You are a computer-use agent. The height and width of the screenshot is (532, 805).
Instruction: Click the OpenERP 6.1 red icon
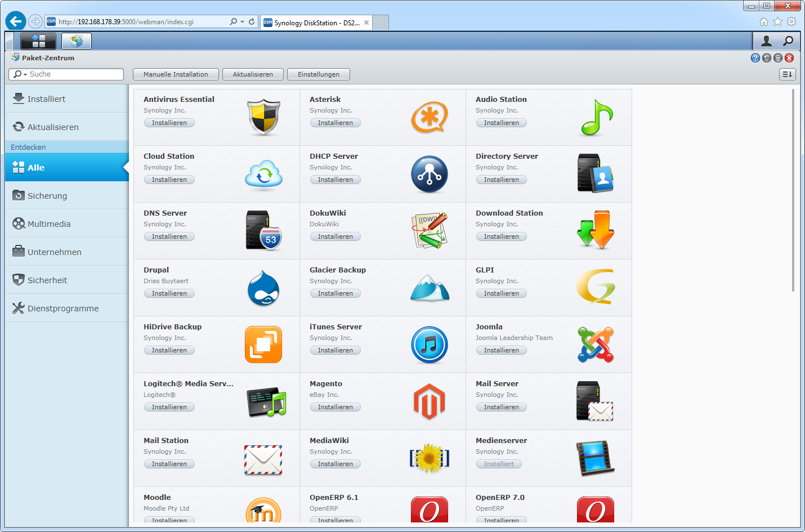[430, 509]
